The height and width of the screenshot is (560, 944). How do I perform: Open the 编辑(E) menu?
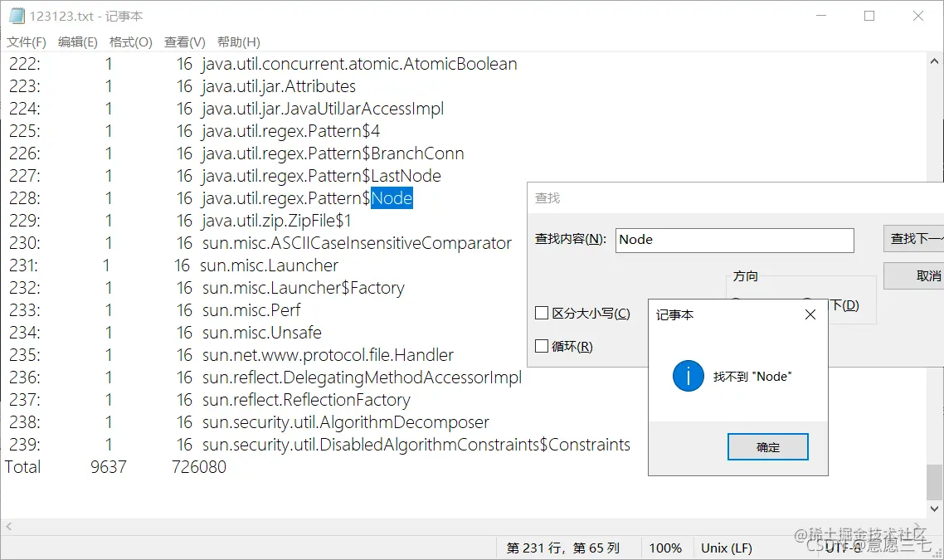point(78,42)
